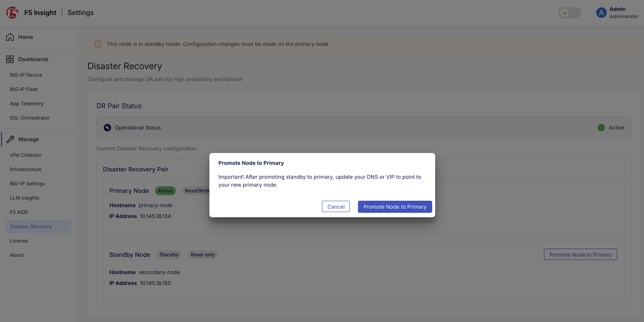Click the standby info banner icon
Screen dimensions: 644x322
click(x=98, y=44)
